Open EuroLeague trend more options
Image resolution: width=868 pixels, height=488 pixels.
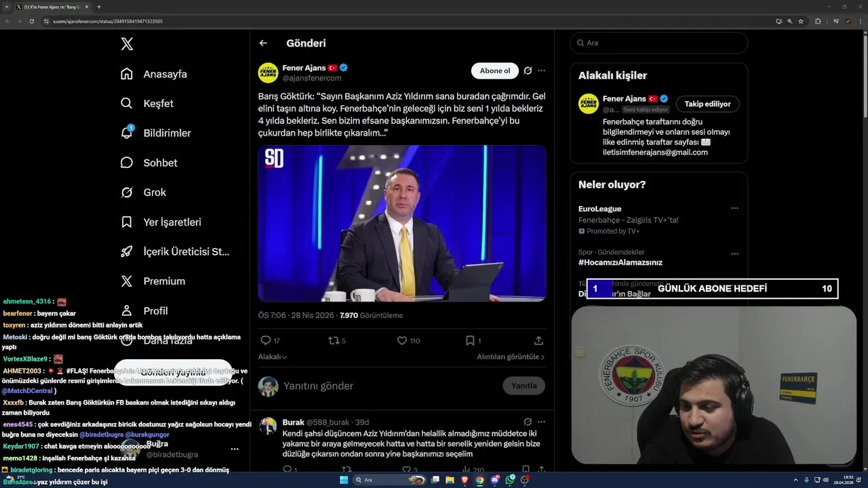pyautogui.click(x=734, y=209)
